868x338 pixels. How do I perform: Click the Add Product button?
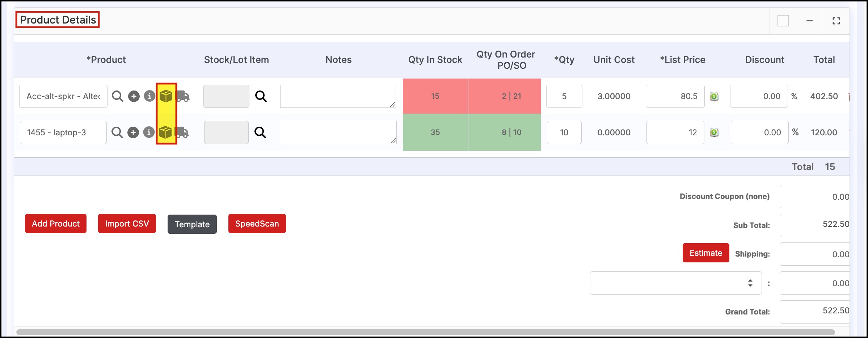coord(56,224)
